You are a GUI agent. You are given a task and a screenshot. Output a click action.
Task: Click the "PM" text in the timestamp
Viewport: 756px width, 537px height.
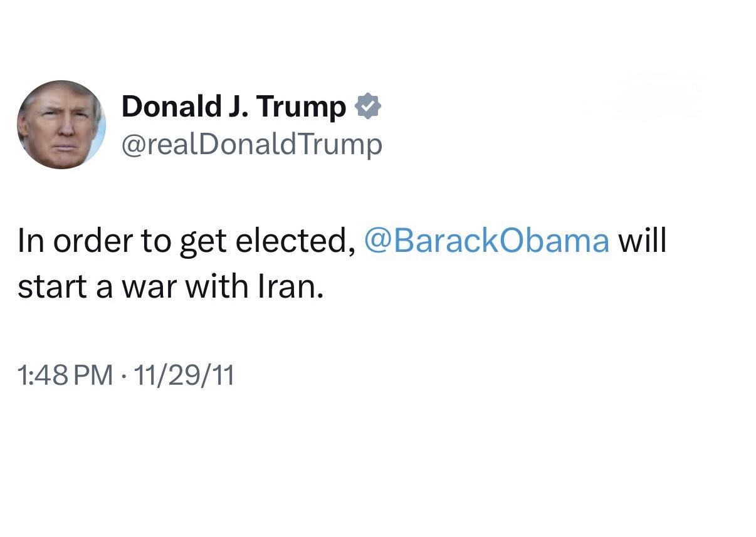click(97, 375)
